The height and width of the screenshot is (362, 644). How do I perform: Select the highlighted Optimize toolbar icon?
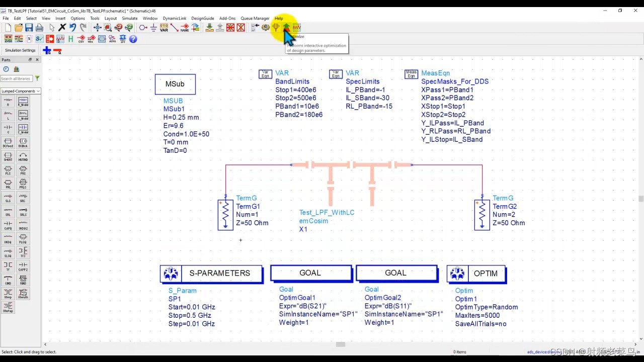(285, 28)
